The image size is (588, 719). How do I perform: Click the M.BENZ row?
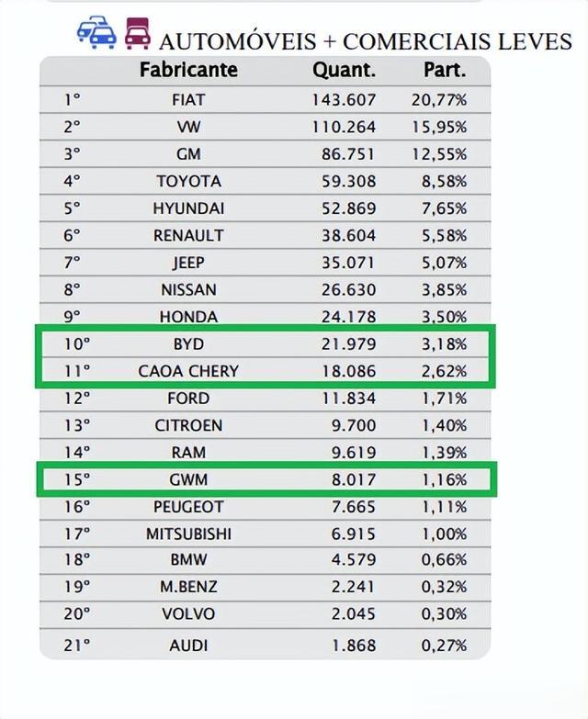(x=188, y=587)
